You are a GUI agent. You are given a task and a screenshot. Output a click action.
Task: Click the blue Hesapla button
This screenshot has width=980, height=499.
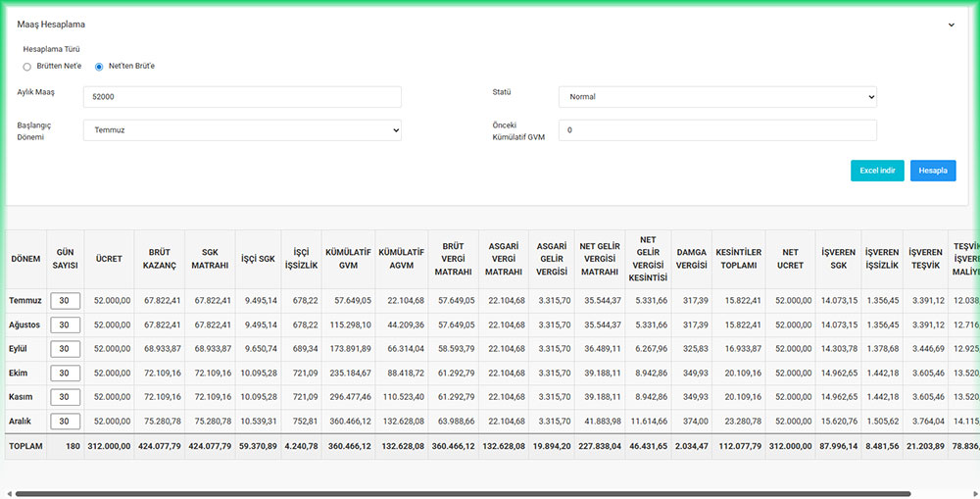932,171
